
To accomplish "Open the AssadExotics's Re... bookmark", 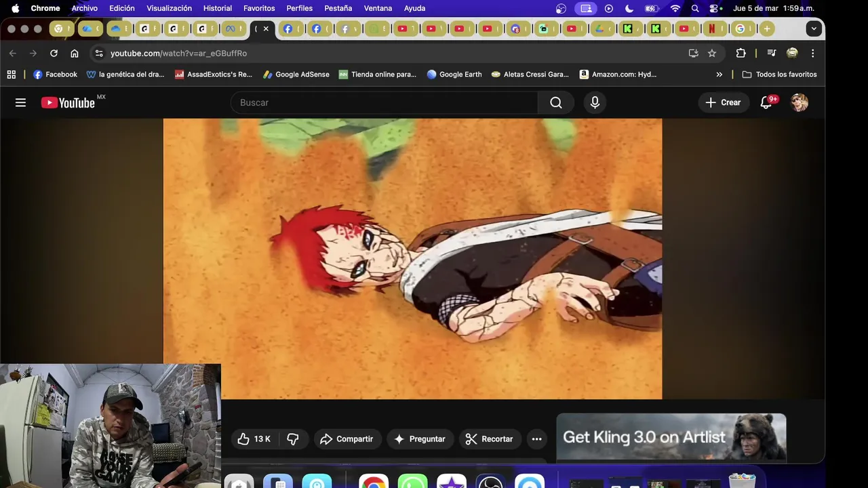I will 213,75.
